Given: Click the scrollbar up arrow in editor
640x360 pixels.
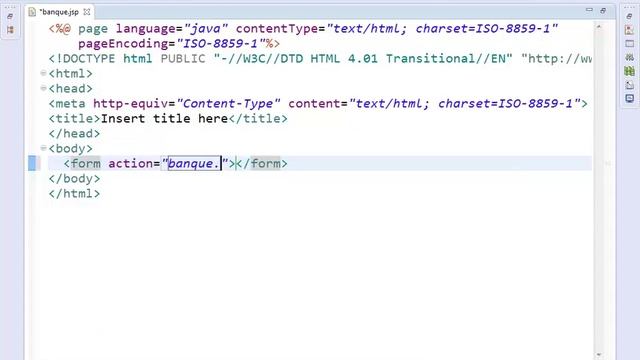Looking at the screenshot, I should [x=599, y=27].
